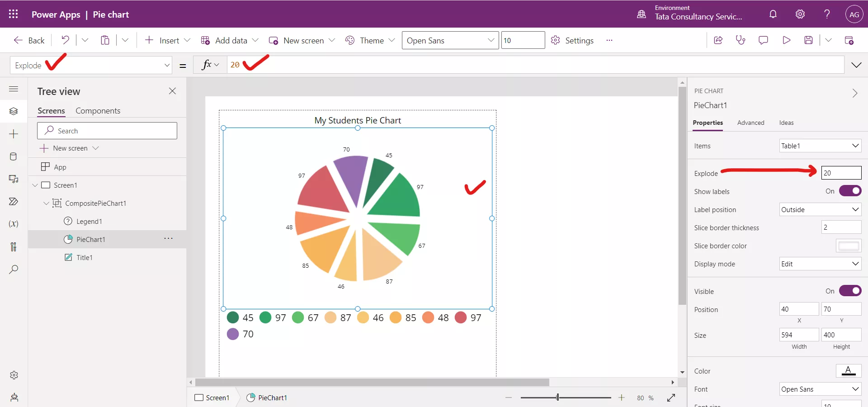Screen dimensions: 868x407
Task: Toggle the notifications bell icon
Action: pos(773,14)
